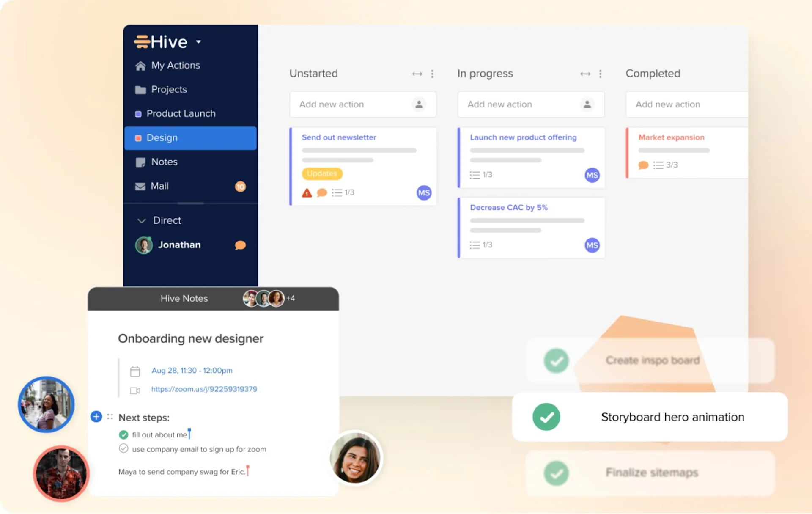Select Design in the sidebar
The image size is (812, 514).
[162, 137]
